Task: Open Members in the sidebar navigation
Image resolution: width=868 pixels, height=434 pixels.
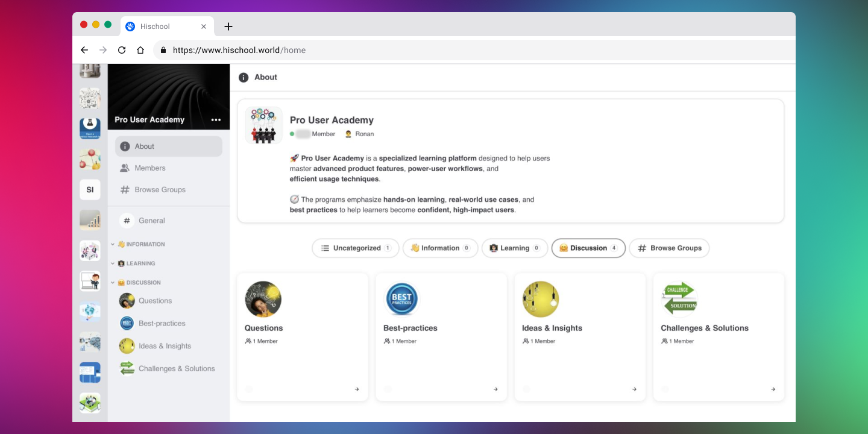Action: click(x=169, y=168)
